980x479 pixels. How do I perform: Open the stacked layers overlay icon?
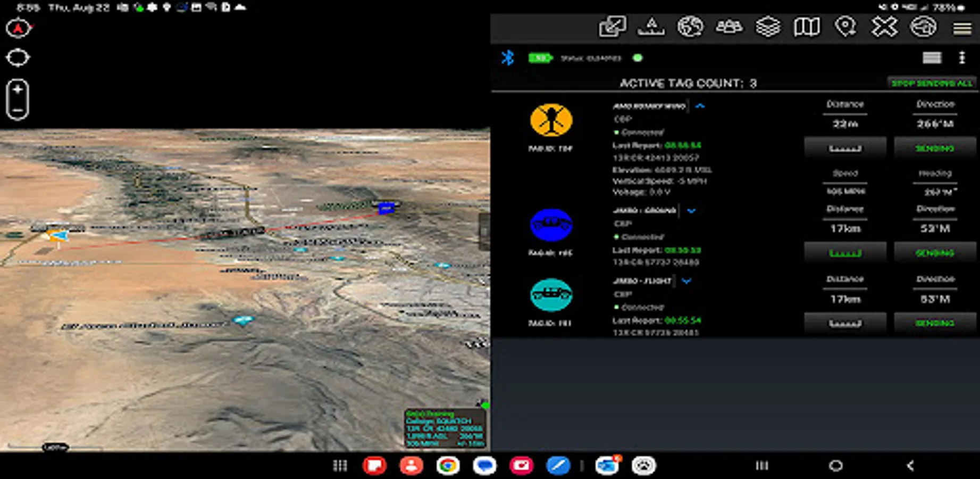coord(768,27)
